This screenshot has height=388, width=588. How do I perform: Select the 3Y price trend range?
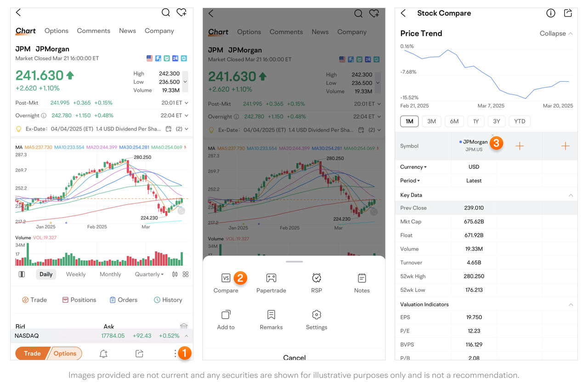pyautogui.click(x=497, y=121)
